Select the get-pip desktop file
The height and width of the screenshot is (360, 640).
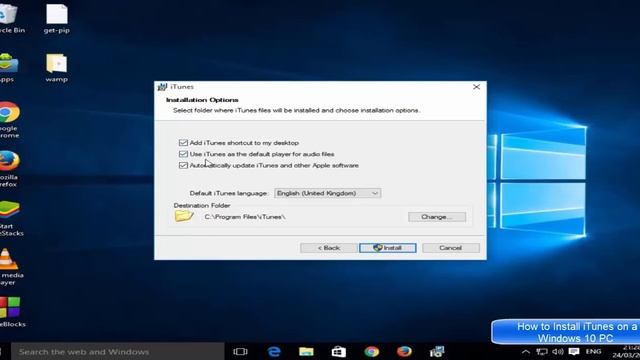point(57,19)
